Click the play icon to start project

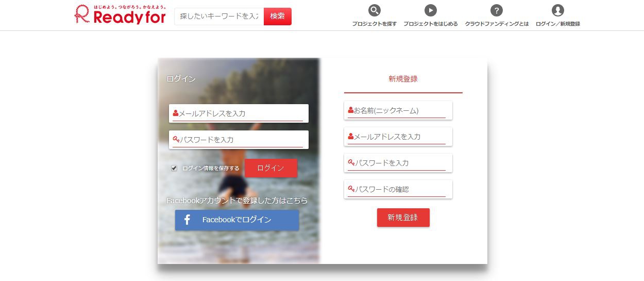click(431, 10)
